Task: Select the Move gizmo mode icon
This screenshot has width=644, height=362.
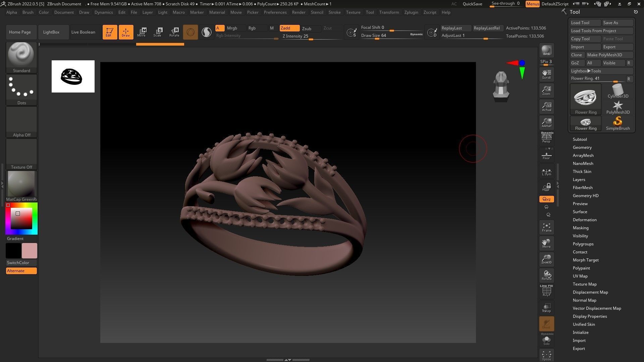Action: click(x=141, y=32)
